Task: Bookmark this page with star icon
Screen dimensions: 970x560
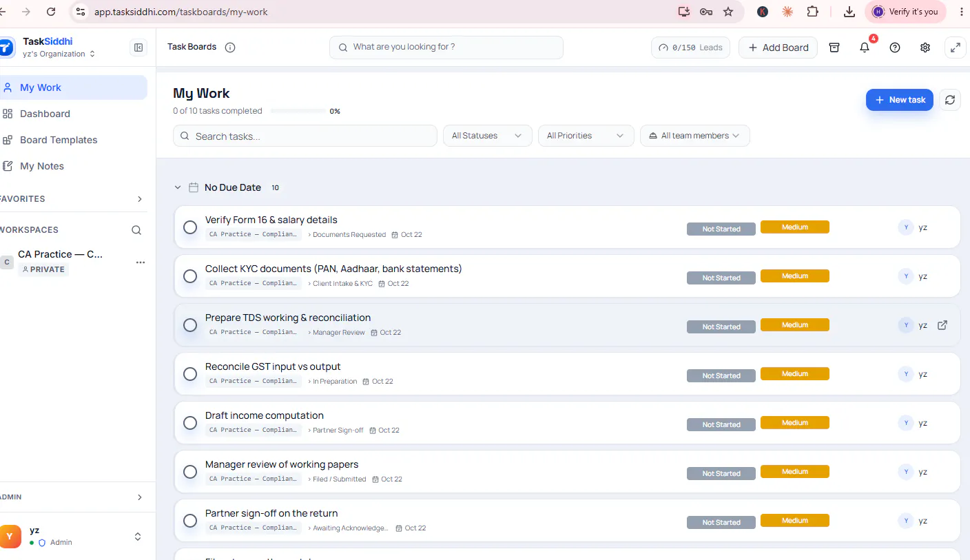Action: [728, 12]
